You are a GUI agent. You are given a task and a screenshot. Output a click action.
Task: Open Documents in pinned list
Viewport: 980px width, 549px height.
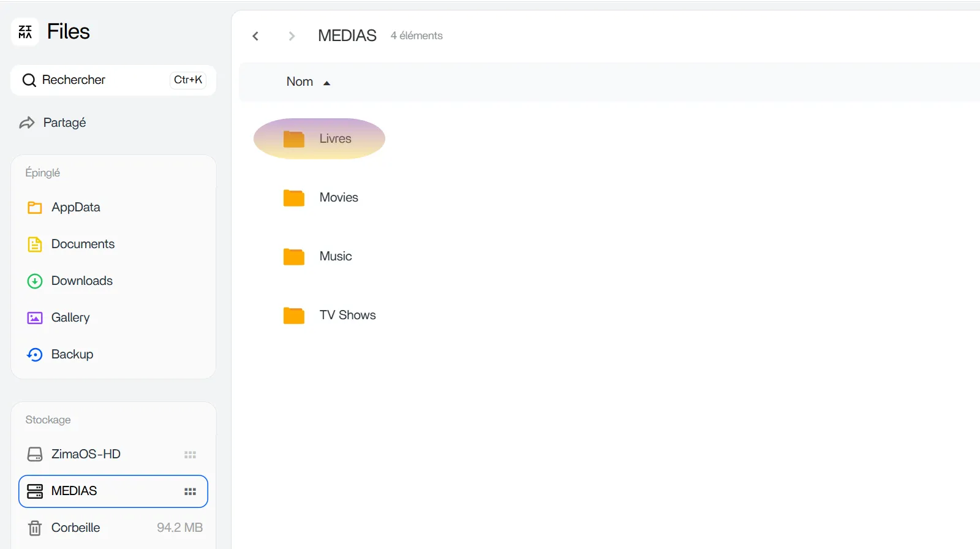point(83,244)
